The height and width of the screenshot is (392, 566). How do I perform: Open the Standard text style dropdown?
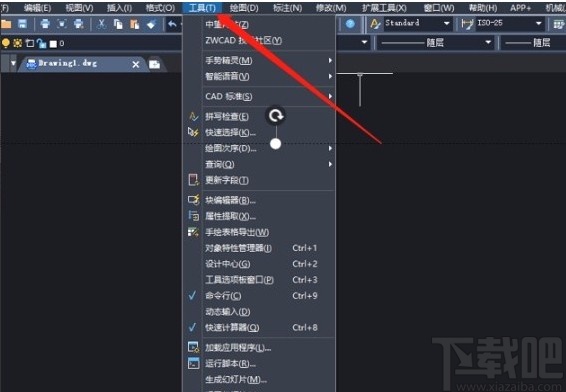click(x=447, y=23)
